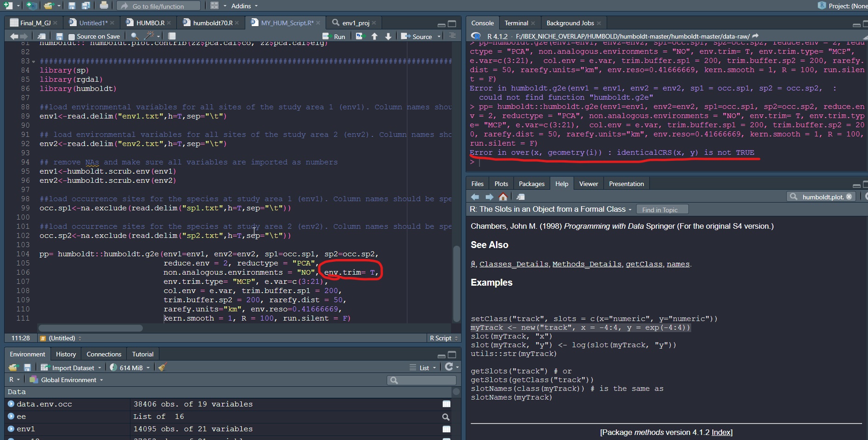The width and height of the screenshot is (868, 440).
Task: Open the Global Environment dropdown
Action: point(66,380)
